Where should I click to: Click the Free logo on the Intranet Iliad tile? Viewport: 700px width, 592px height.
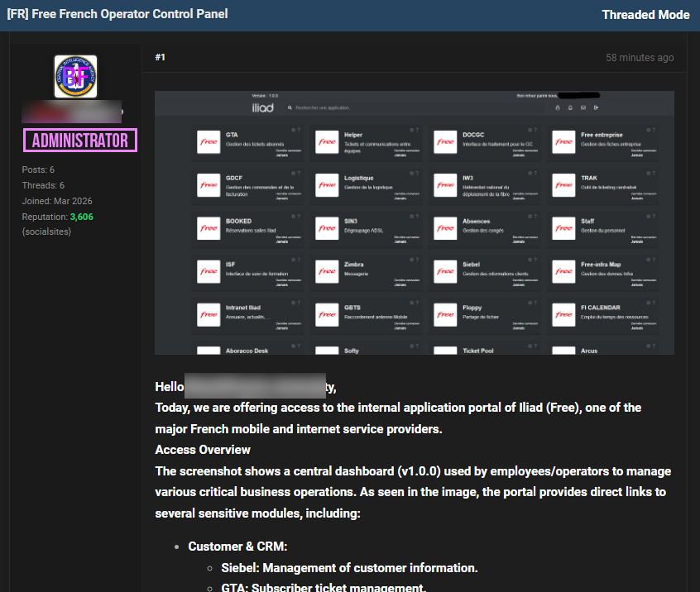[x=209, y=315]
